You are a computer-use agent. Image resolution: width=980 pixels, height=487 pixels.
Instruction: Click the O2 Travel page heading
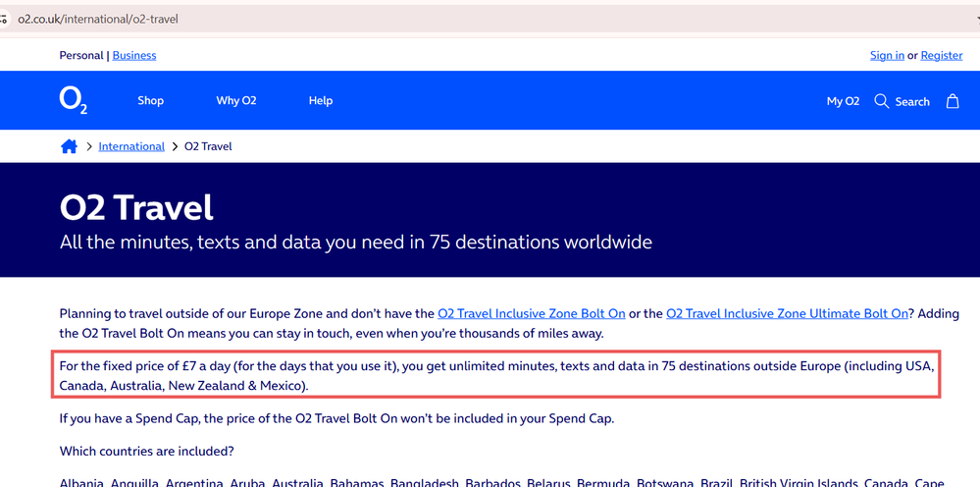tap(136, 207)
